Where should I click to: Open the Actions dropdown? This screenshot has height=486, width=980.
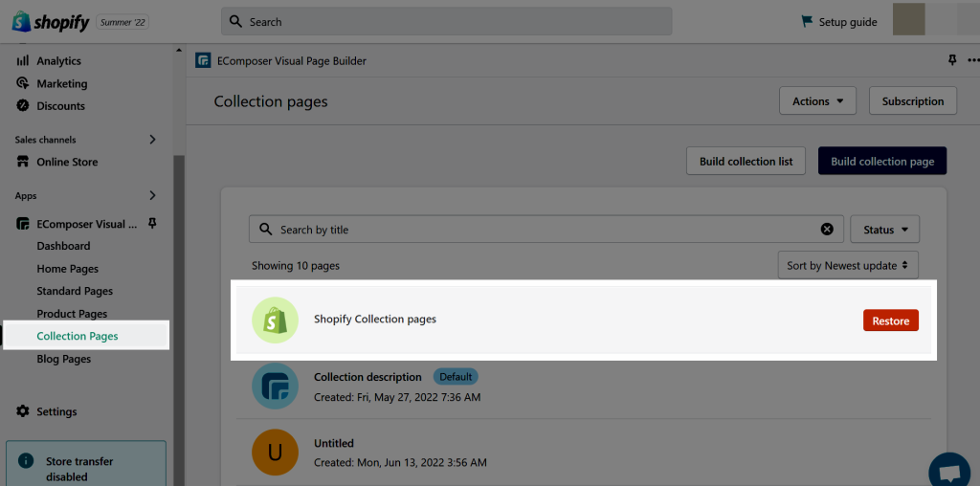817,101
